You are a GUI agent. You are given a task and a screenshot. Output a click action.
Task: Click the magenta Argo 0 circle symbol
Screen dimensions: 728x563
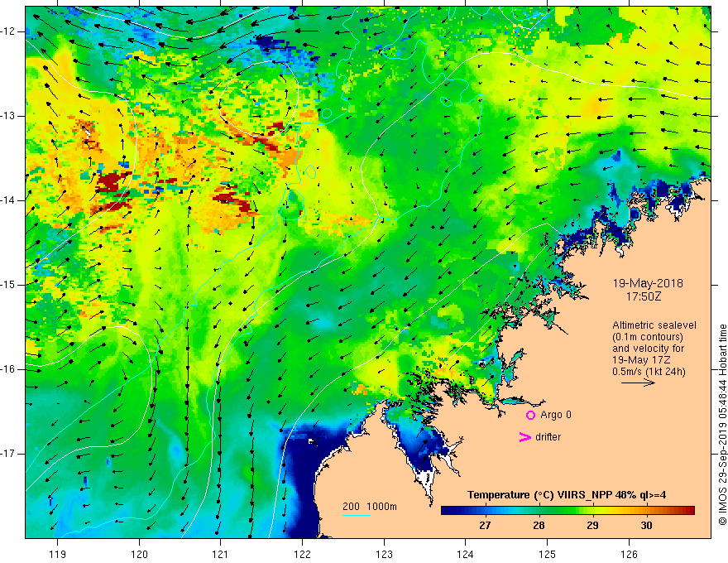coord(530,415)
